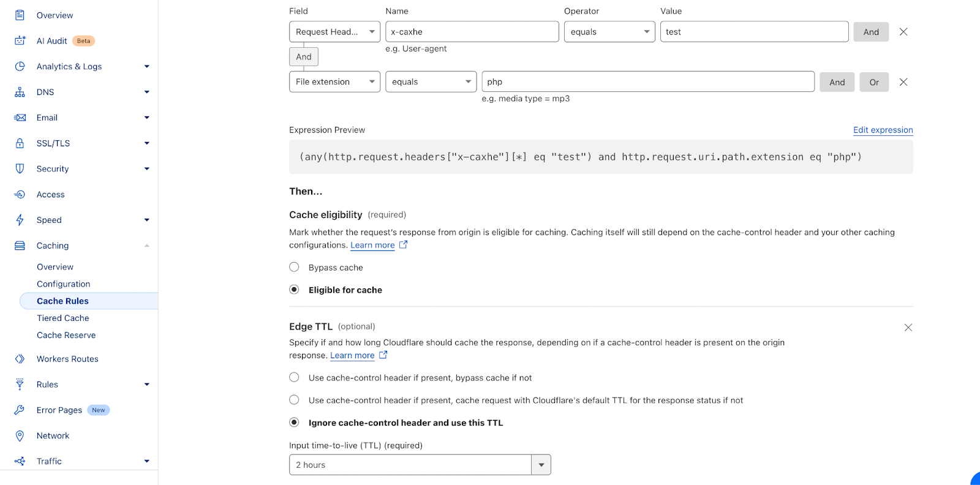
Task: Select the Bypass cache radio button
Action: point(294,267)
